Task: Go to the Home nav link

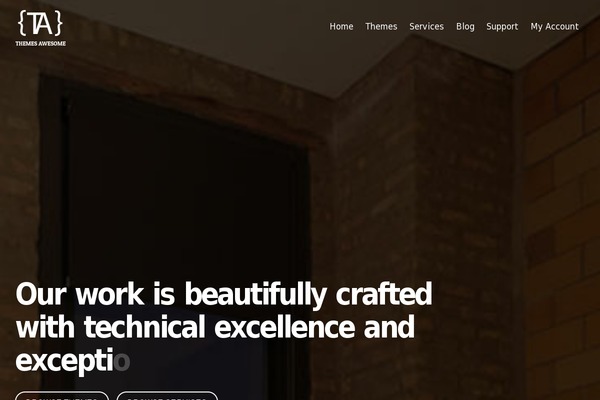Action: (x=341, y=26)
